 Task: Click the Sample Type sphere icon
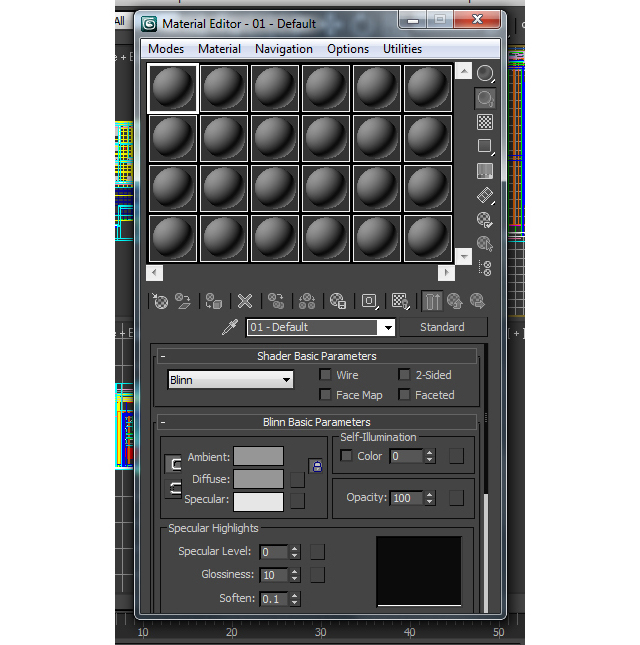pos(485,74)
